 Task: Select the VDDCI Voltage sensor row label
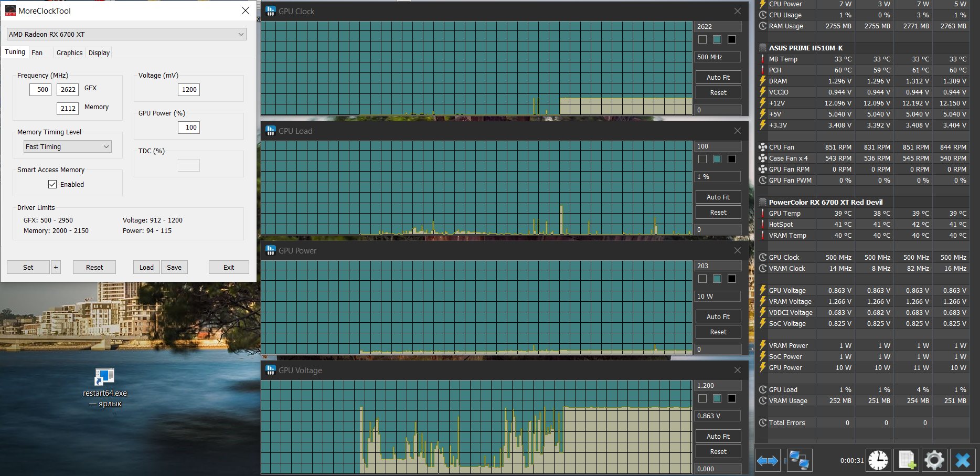[791, 312]
